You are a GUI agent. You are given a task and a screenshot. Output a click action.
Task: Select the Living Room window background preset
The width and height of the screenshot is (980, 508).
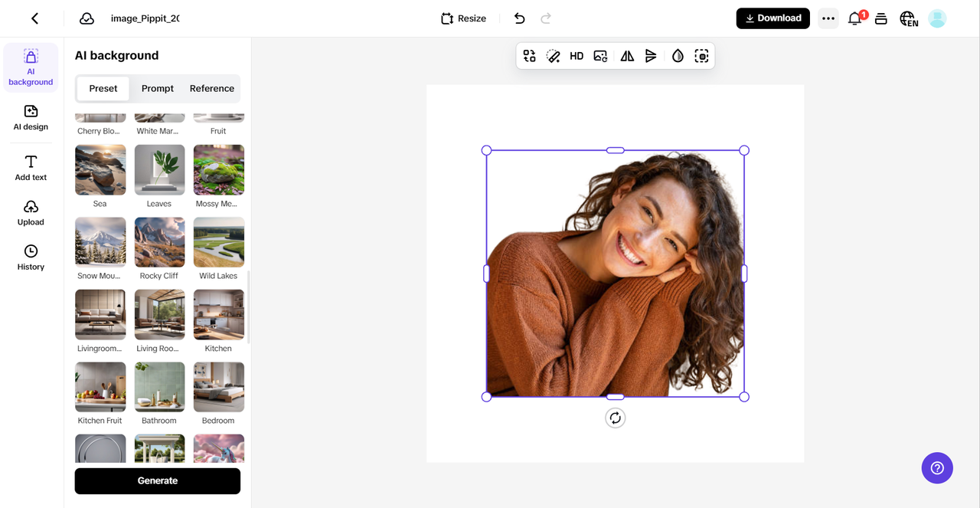pyautogui.click(x=159, y=314)
